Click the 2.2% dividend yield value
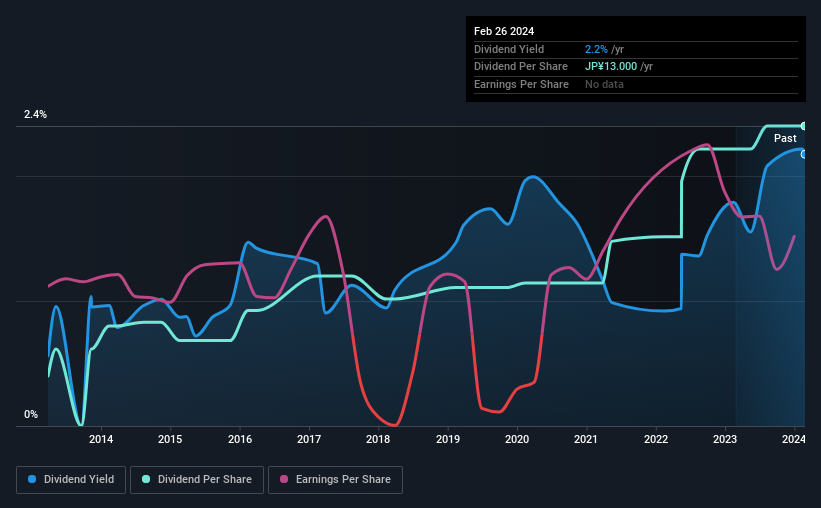This screenshot has width=821, height=508. click(x=596, y=49)
